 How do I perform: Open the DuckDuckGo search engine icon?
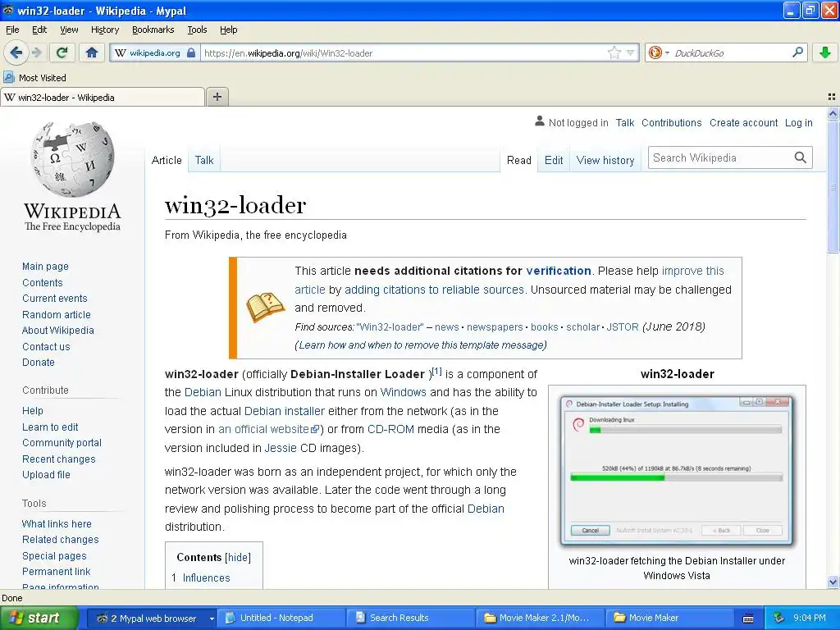pyautogui.click(x=655, y=52)
